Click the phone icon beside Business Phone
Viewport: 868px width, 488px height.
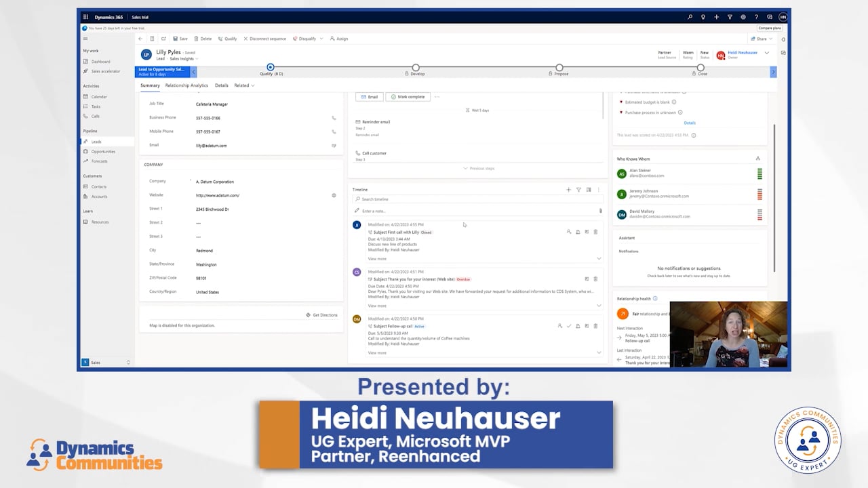(334, 118)
